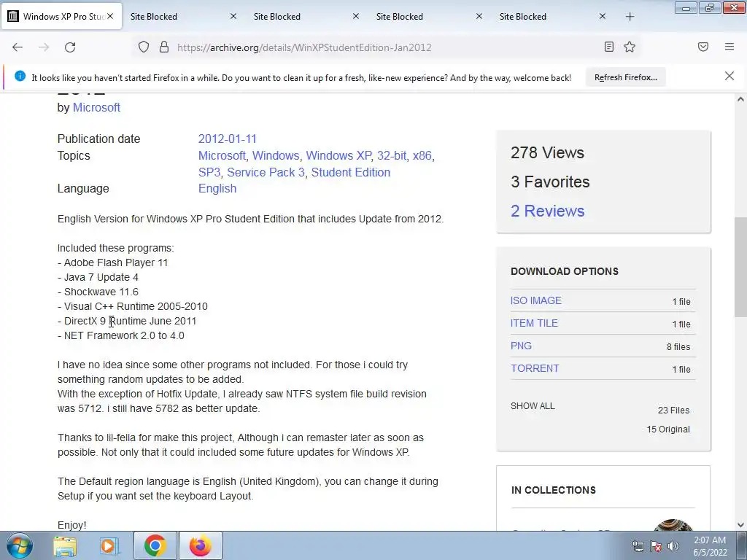The width and height of the screenshot is (747, 560).
Task: Open the 2 Reviews link
Action: coord(547,211)
